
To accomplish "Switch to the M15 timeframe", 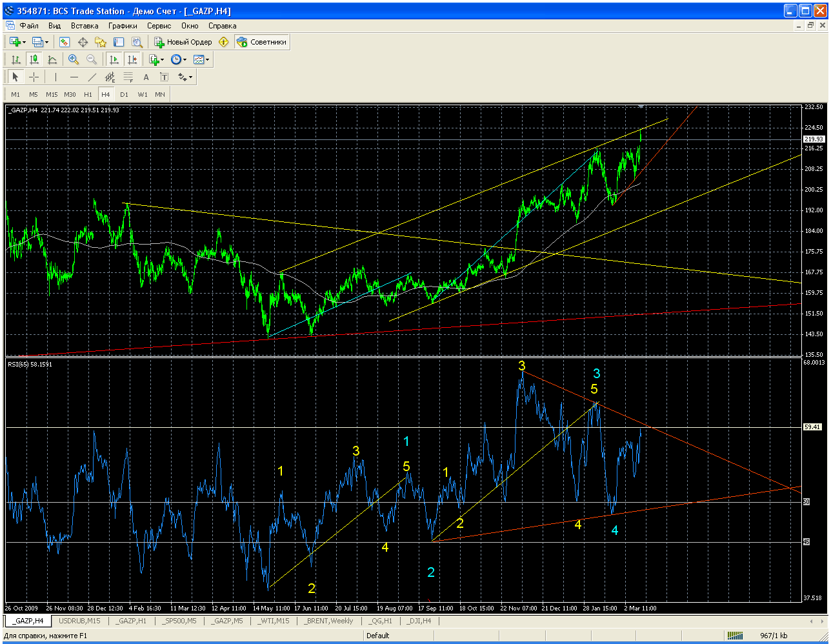I will click(52, 94).
